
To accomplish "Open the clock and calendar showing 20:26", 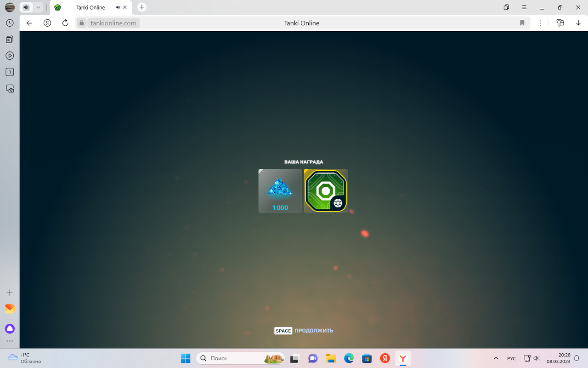I will tap(558, 358).
